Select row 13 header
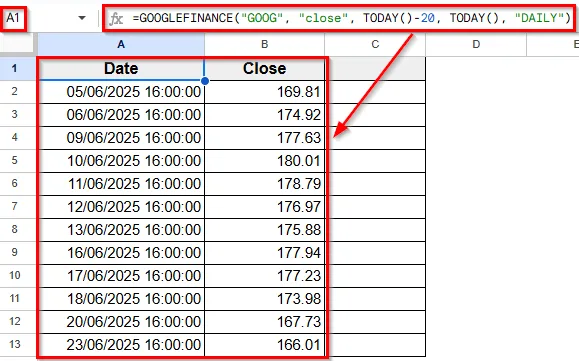The height and width of the screenshot is (361, 579). tap(14, 344)
